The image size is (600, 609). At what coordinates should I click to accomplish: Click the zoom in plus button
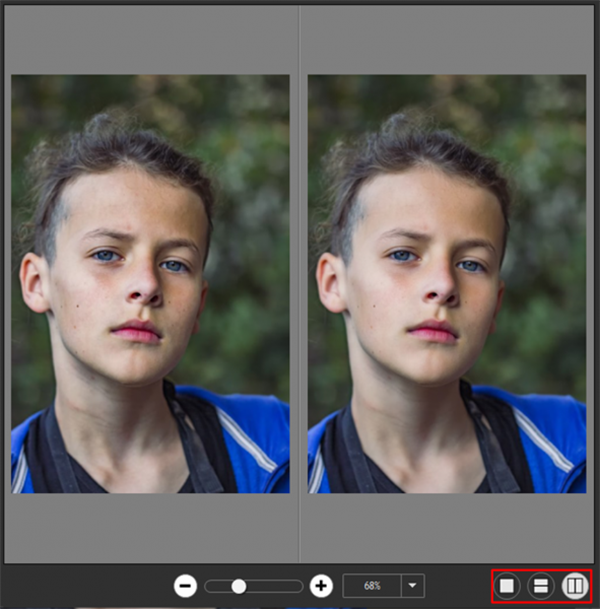coord(321,586)
